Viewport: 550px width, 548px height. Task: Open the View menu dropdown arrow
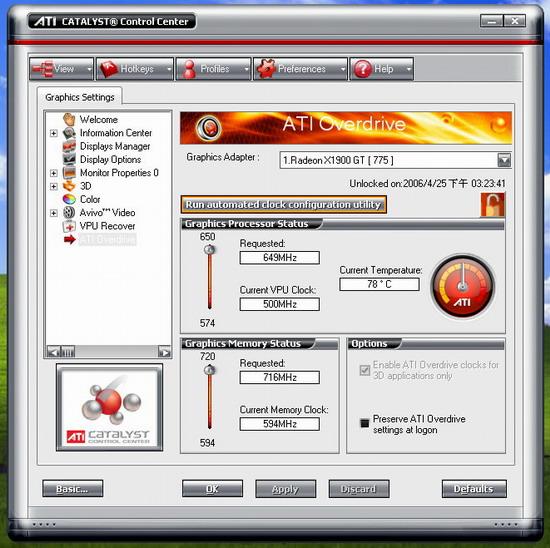click(89, 69)
